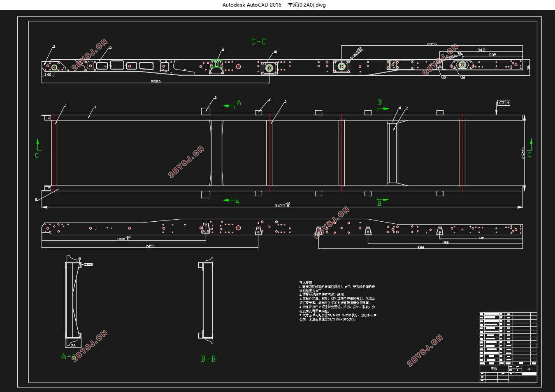Click the upper green B section arrow
The image size is (555, 392).
(383, 105)
